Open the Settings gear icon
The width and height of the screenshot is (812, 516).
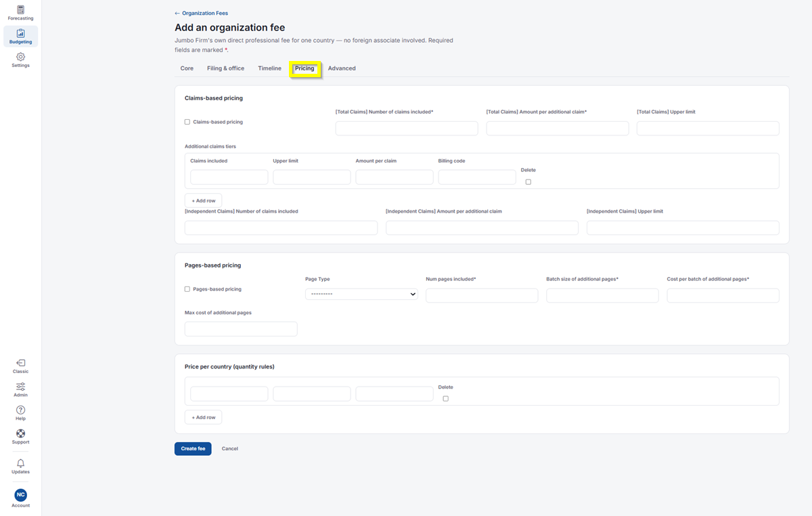pos(20,57)
